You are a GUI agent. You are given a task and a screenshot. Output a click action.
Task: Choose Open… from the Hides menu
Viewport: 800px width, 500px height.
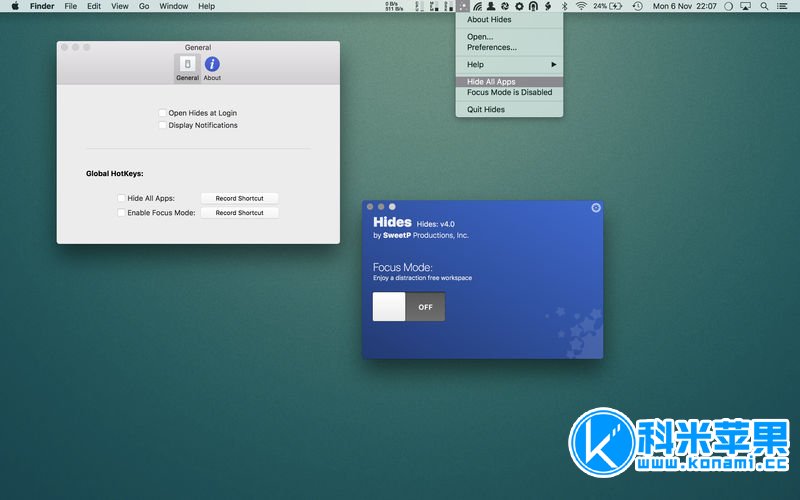(509, 37)
